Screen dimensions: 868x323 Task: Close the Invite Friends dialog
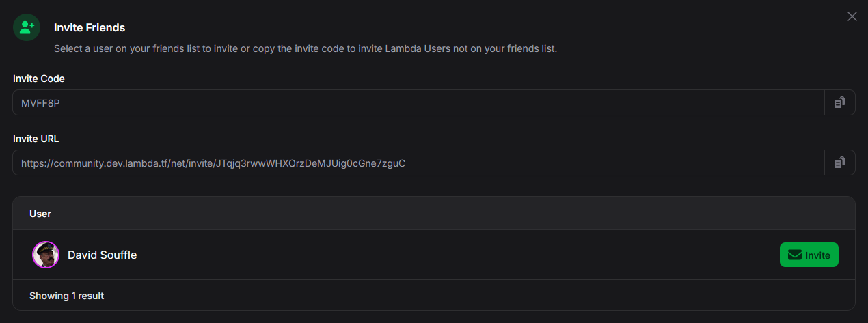(852, 16)
